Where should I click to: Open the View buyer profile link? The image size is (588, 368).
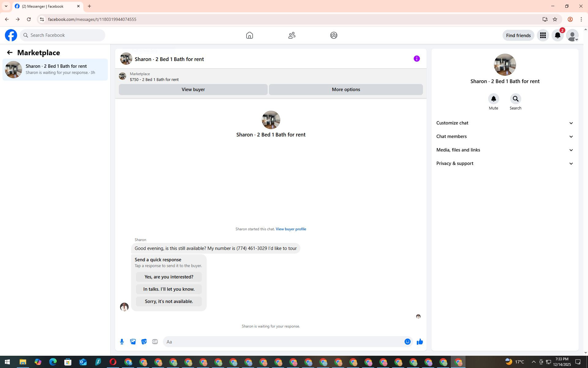point(291,229)
